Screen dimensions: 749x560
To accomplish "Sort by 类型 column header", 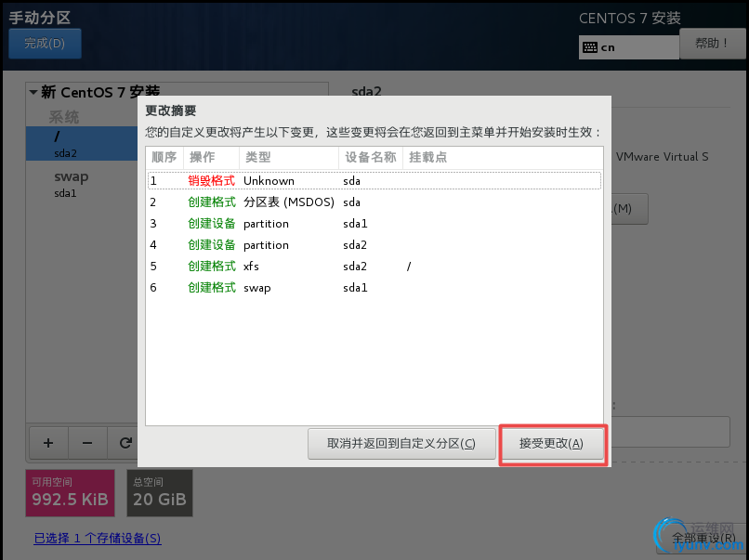I will click(x=289, y=158).
